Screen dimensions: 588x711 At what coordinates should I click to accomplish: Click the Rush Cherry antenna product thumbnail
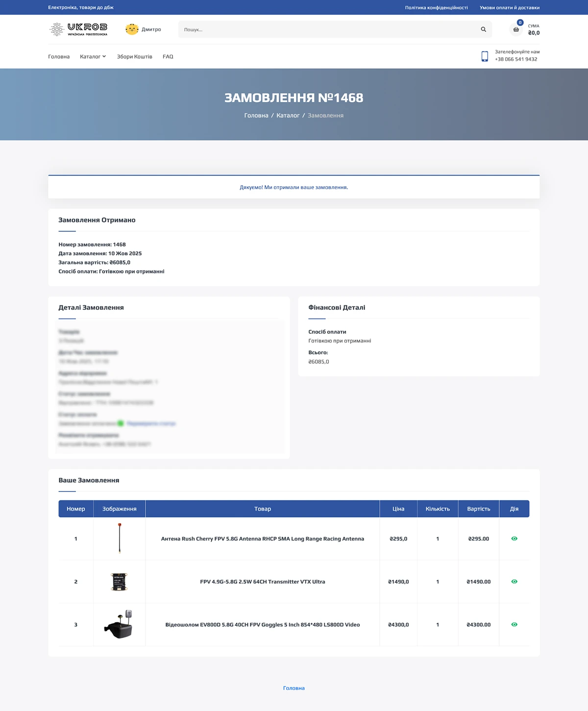[x=119, y=538]
